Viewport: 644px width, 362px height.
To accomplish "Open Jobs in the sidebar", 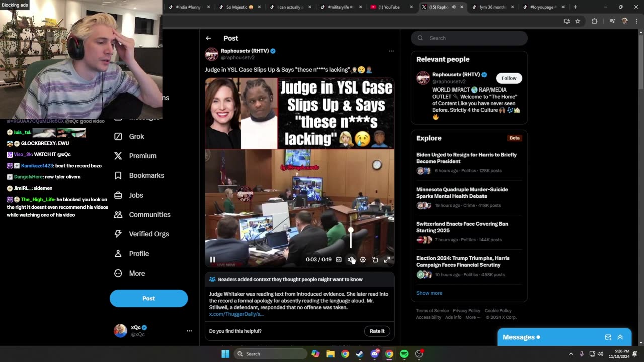I will point(129,195).
